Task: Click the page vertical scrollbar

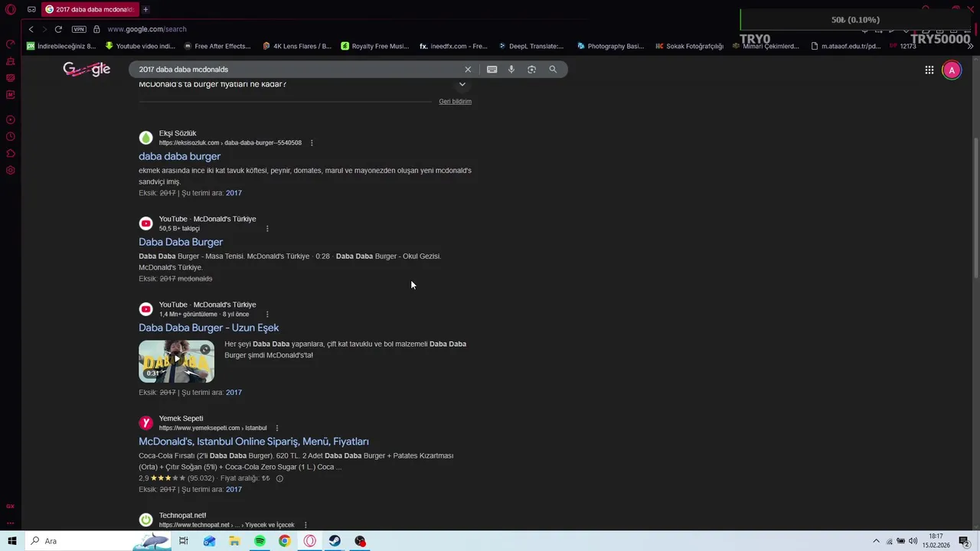Action: point(975,207)
